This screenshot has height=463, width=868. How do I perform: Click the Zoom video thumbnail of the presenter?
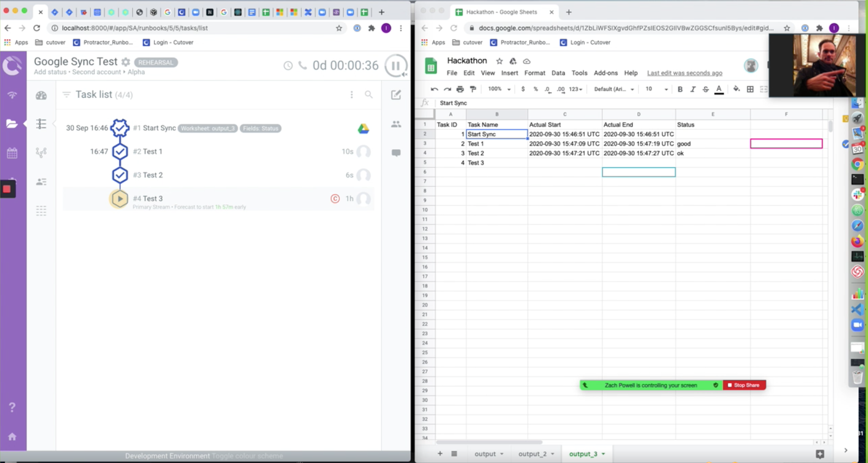click(816, 65)
